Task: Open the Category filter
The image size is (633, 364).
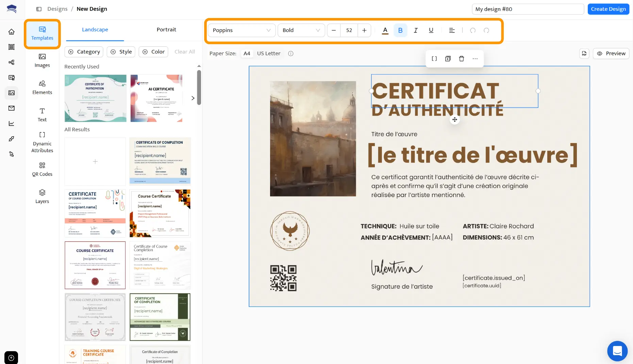Action: pos(84,52)
